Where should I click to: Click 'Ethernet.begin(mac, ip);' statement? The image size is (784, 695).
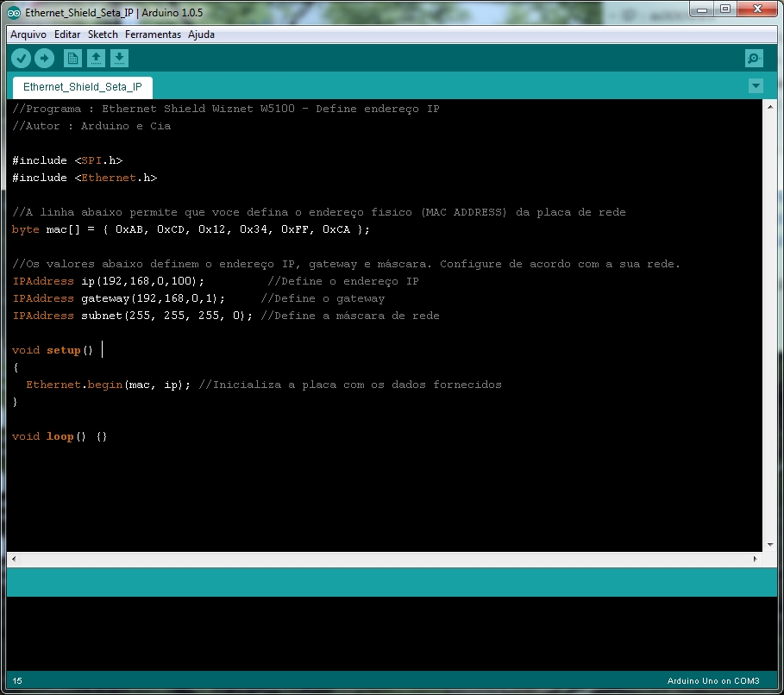(x=108, y=385)
